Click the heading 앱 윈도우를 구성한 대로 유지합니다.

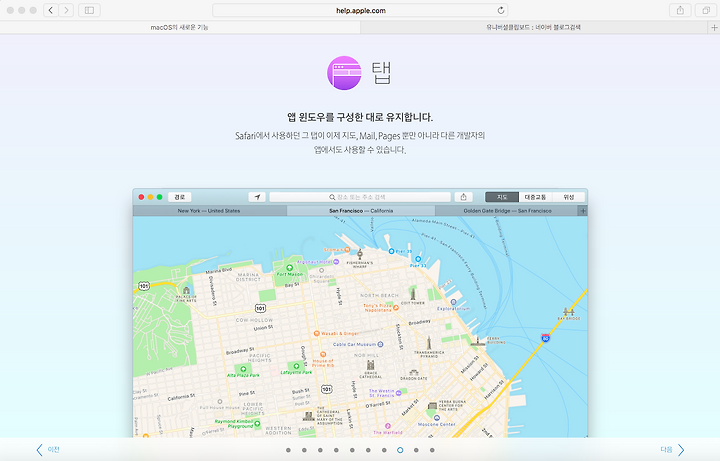point(360,117)
